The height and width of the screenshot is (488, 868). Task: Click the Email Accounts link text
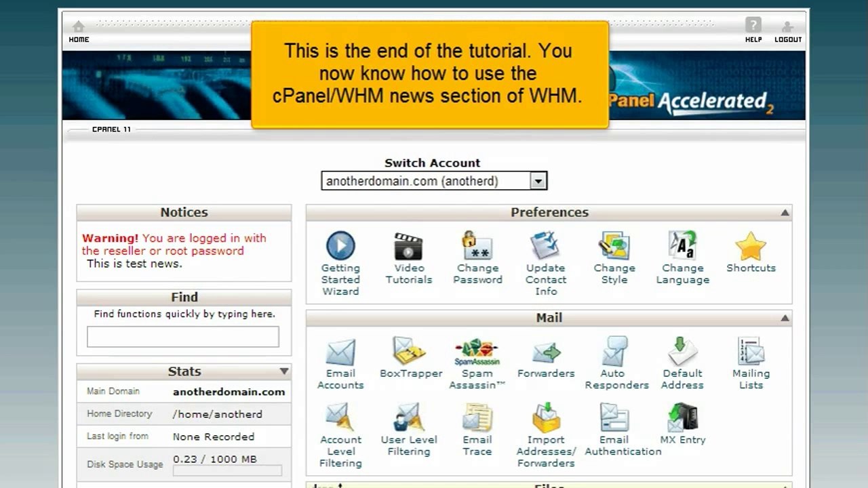(340, 380)
